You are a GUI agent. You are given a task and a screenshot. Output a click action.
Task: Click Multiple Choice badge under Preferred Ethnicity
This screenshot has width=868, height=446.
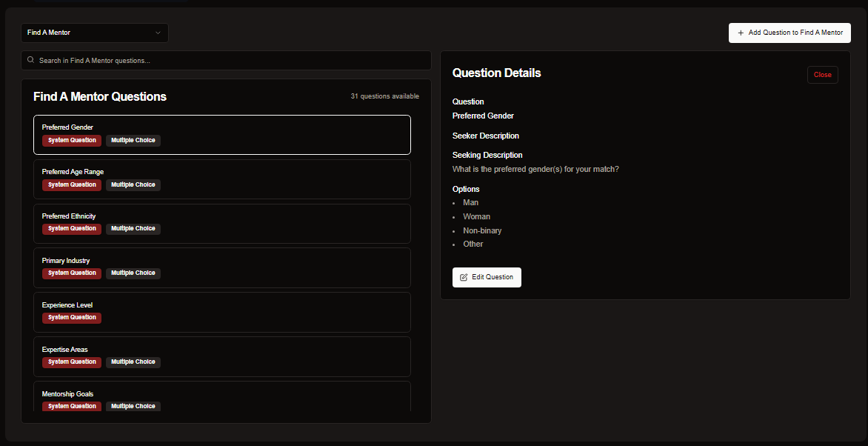(133, 229)
